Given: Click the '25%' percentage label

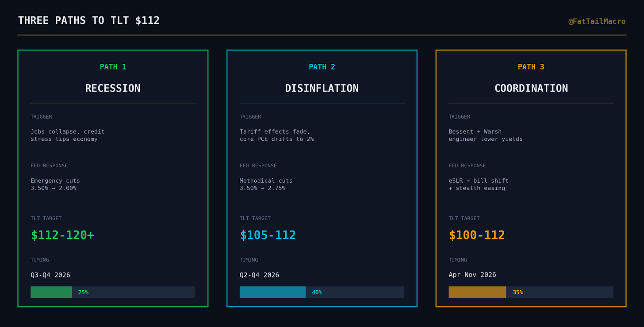Looking at the screenshot, I should [x=83, y=292].
